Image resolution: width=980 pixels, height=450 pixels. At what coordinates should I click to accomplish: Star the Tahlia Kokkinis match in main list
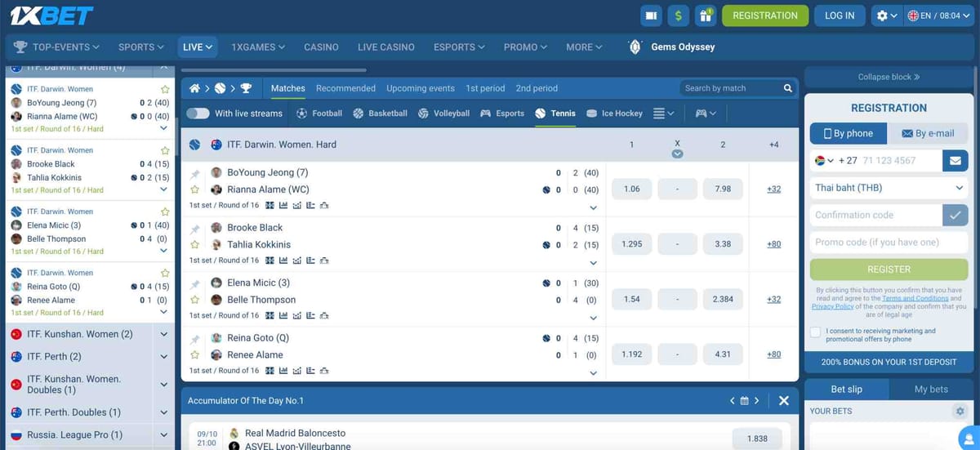[x=195, y=244]
